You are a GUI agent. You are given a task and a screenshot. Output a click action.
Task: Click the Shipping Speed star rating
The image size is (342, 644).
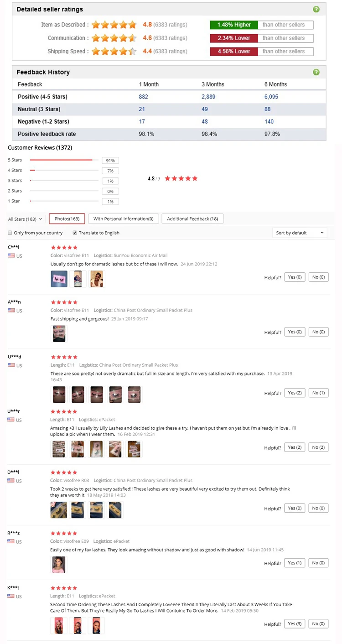114,51
